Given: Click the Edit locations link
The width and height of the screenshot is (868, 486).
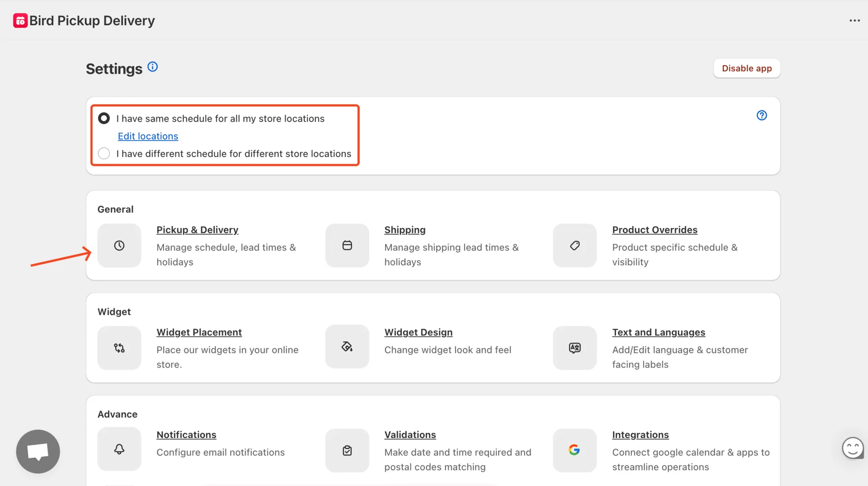Looking at the screenshot, I should coord(148,136).
